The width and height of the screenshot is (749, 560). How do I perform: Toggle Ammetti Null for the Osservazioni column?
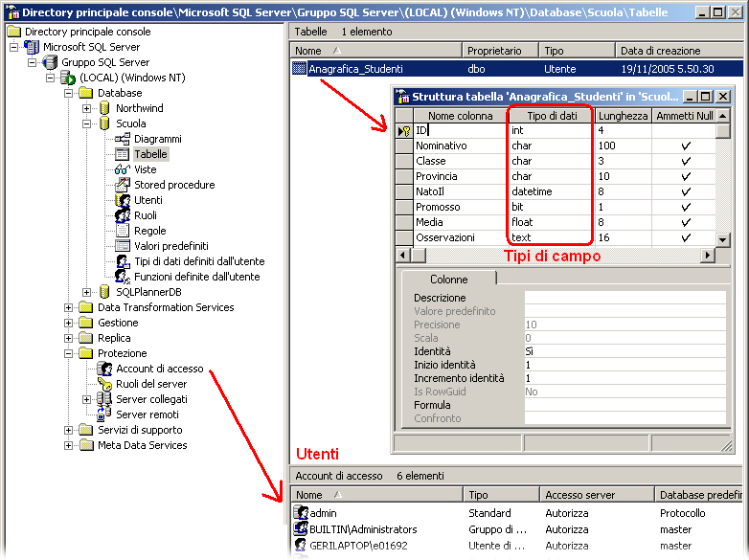point(686,237)
